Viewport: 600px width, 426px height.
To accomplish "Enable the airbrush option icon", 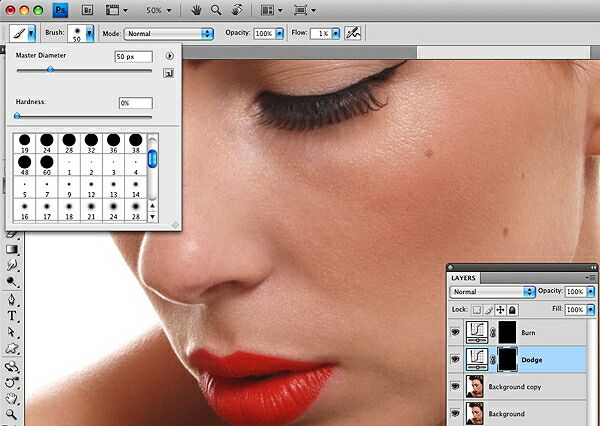I will [x=353, y=33].
